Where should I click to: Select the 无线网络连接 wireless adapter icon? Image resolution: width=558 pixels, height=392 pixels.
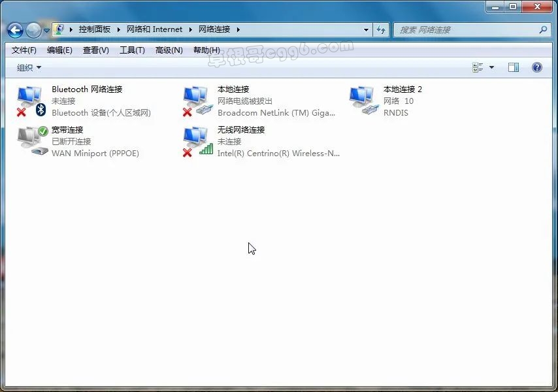click(x=197, y=142)
